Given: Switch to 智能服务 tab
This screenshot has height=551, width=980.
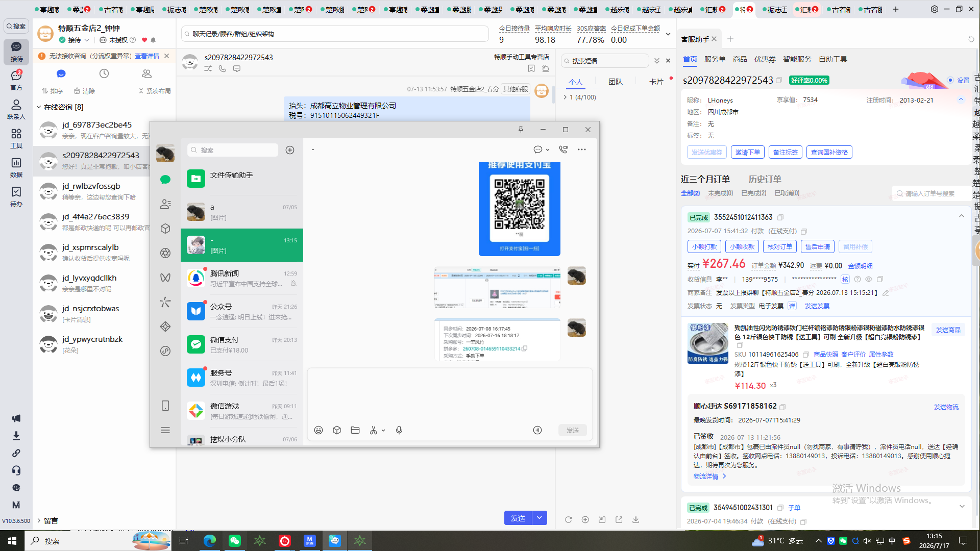Looking at the screenshot, I should coord(797,59).
